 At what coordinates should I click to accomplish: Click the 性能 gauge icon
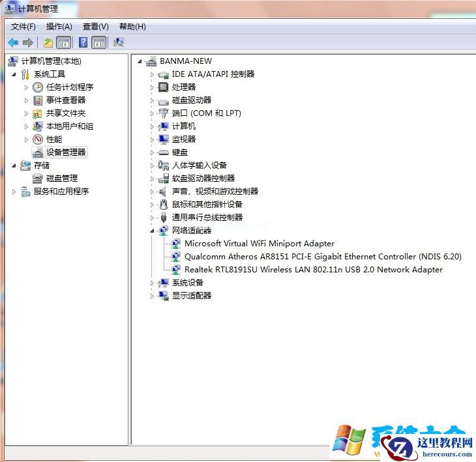click(x=38, y=139)
